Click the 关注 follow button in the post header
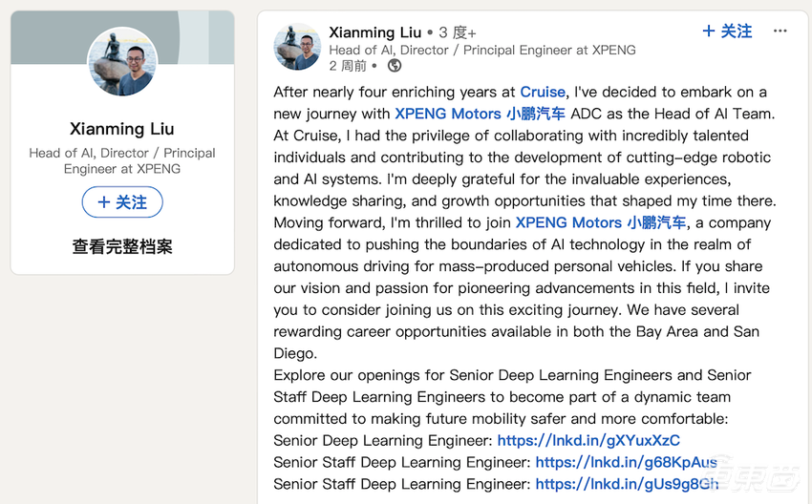 (x=727, y=31)
